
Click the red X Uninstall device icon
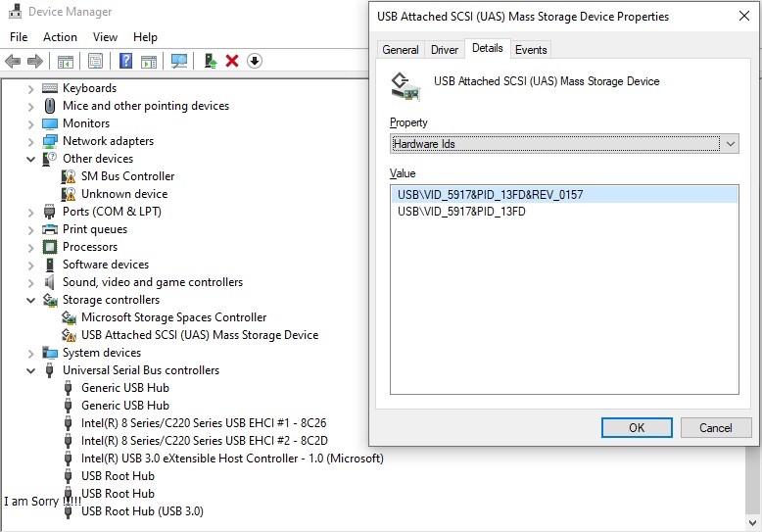point(232,61)
